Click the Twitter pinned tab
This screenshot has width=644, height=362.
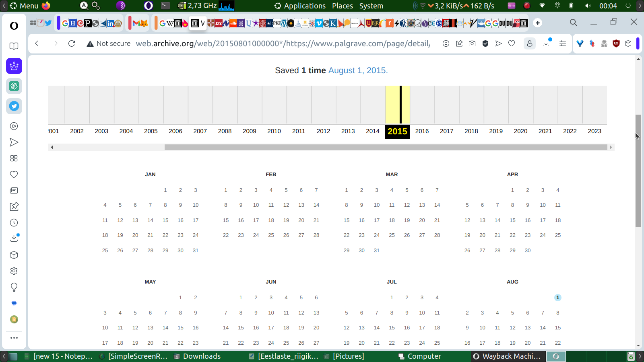(x=48, y=23)
